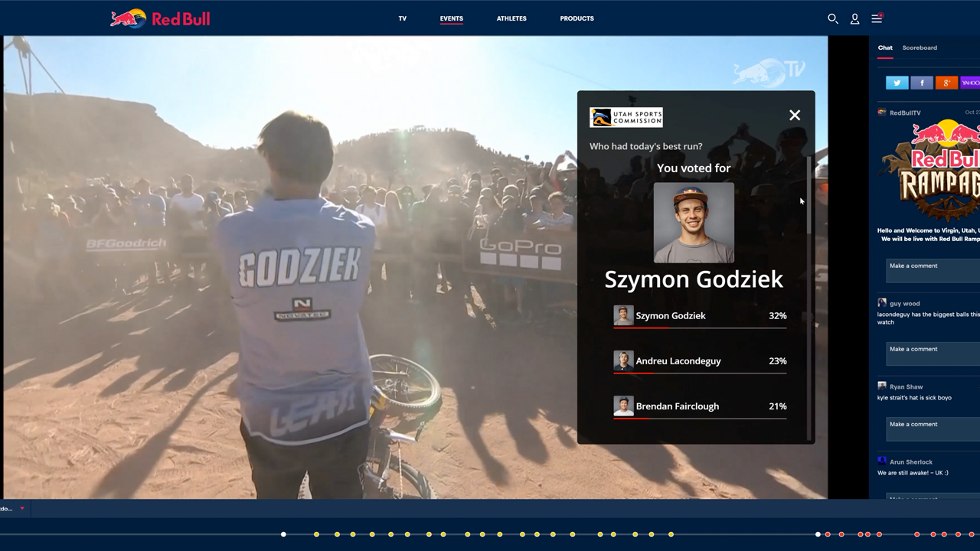Click the poll overlay vertical scrollbar
Image resolution: width=980 pixels, height=551 pixels.
pos(809,195)
